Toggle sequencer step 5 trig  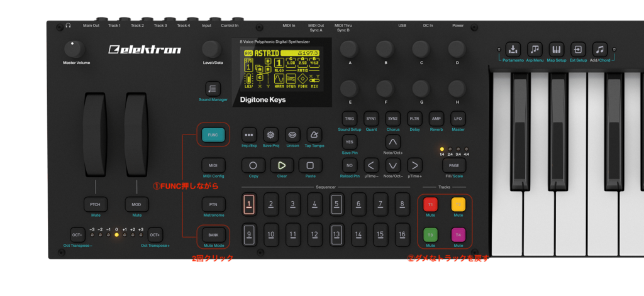click(336, 204)
